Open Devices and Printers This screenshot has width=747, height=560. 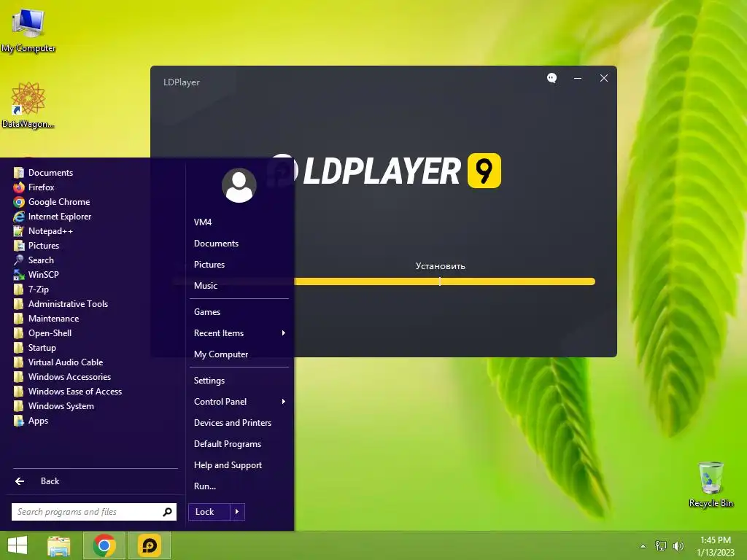click(x=233, y=423)
